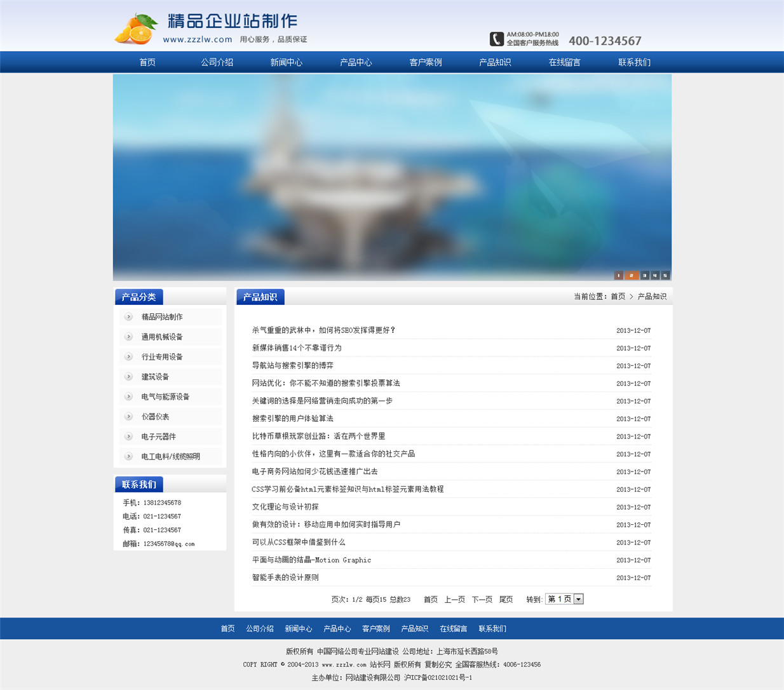This screenshot has width=784, height=690.
Task: Click arrow icon beside 电工电料/线缆照明
Action: [128, 456]
